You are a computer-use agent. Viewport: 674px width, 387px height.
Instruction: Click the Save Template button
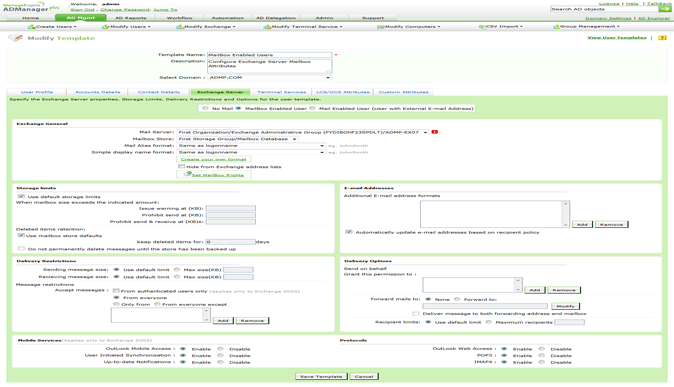(x=321, y=376)
